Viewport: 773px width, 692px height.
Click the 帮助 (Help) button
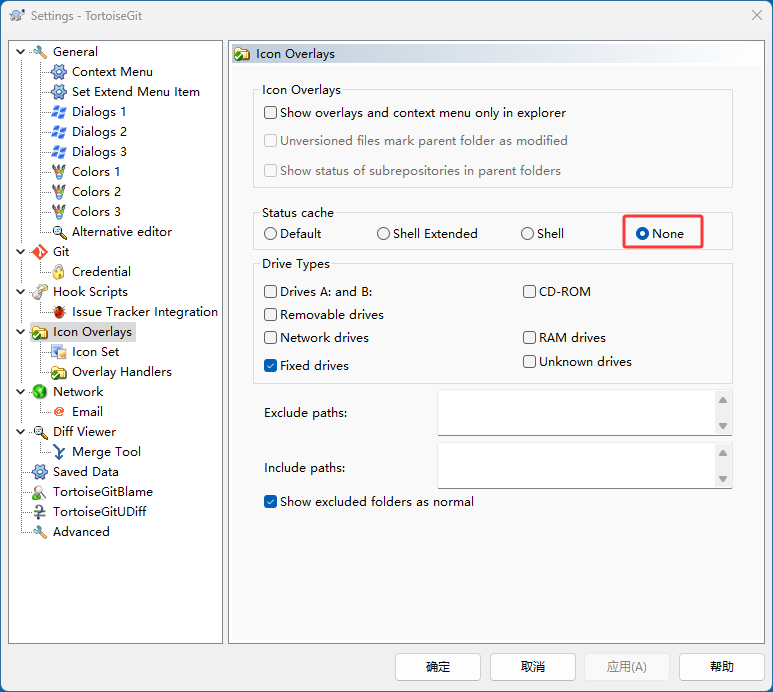pyautogui.click(x=722, y=667)
